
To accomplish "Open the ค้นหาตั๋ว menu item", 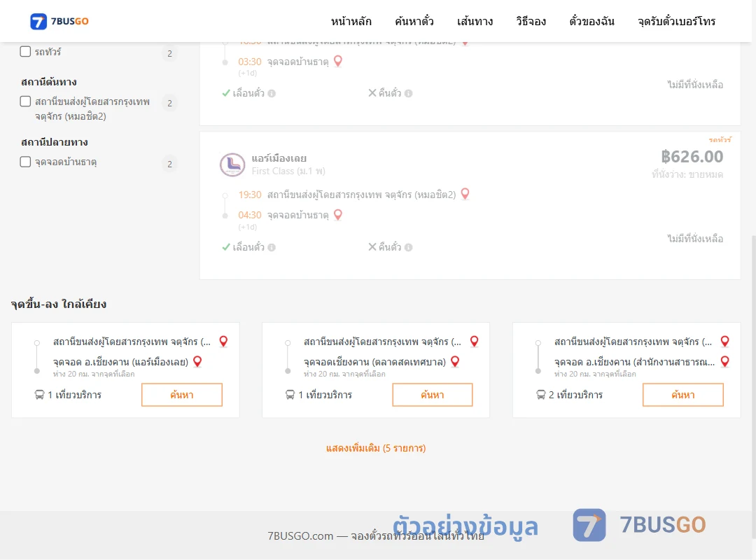I will 414,21.
